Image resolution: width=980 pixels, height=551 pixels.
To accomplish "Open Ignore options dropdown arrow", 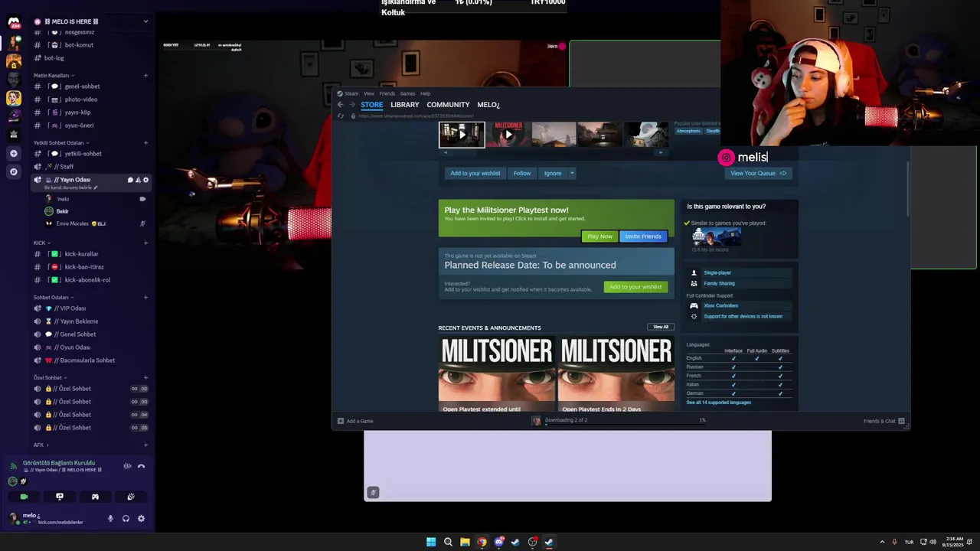I will (572, 174).
